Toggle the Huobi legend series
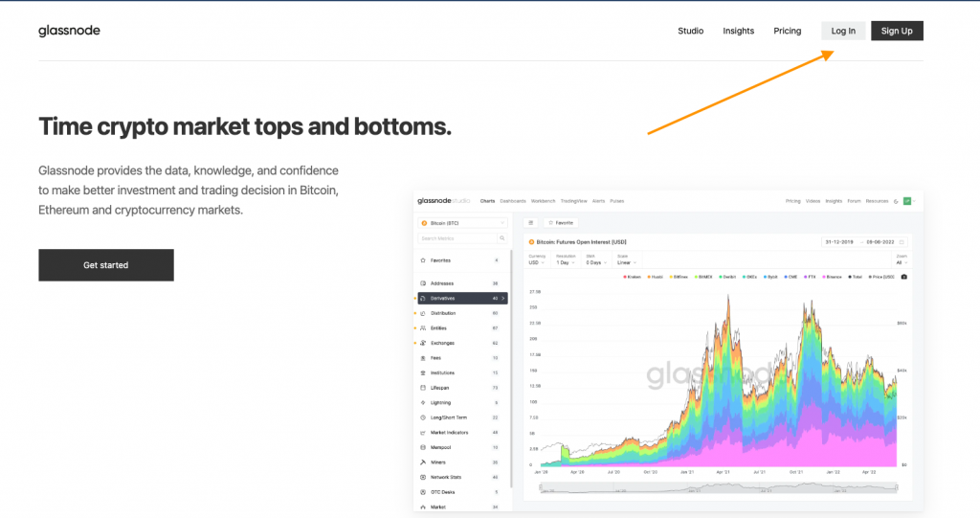 [656, 277]
